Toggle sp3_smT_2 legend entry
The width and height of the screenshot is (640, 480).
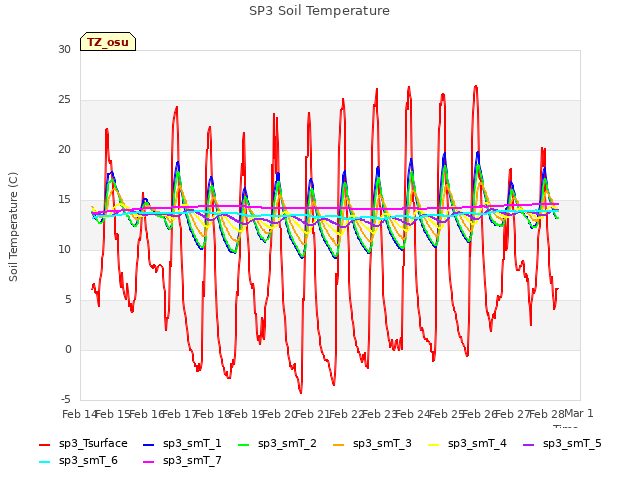(x=277, y=444)
